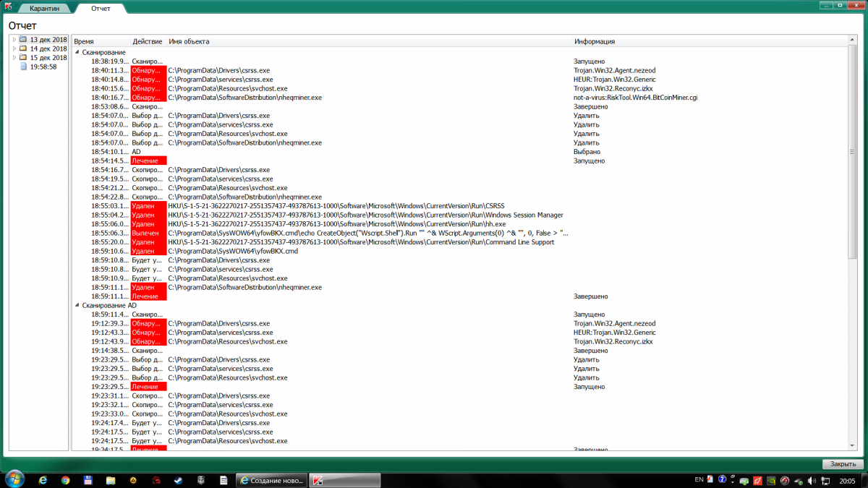Click scrollbar down arrow in report list
This screenshot has height=488, width=868.
851,446
